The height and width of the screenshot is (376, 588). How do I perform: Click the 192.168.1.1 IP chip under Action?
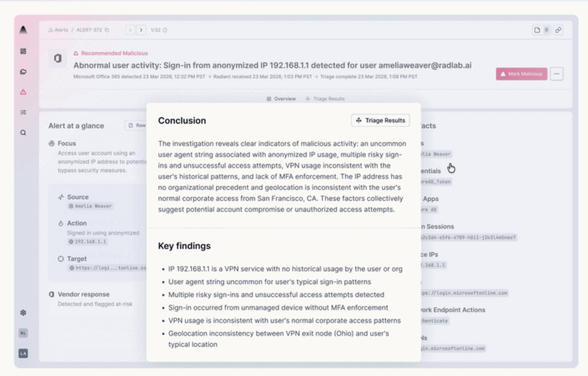(87, 242)
